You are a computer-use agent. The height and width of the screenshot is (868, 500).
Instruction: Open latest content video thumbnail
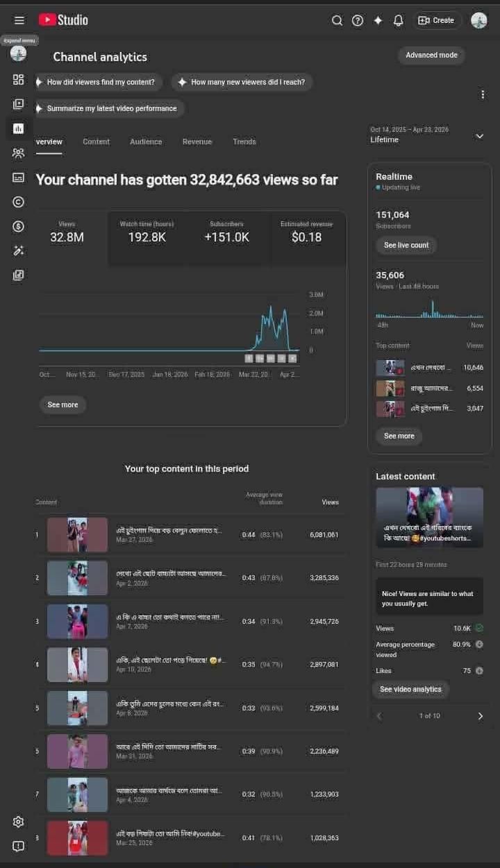coord(429,518)
